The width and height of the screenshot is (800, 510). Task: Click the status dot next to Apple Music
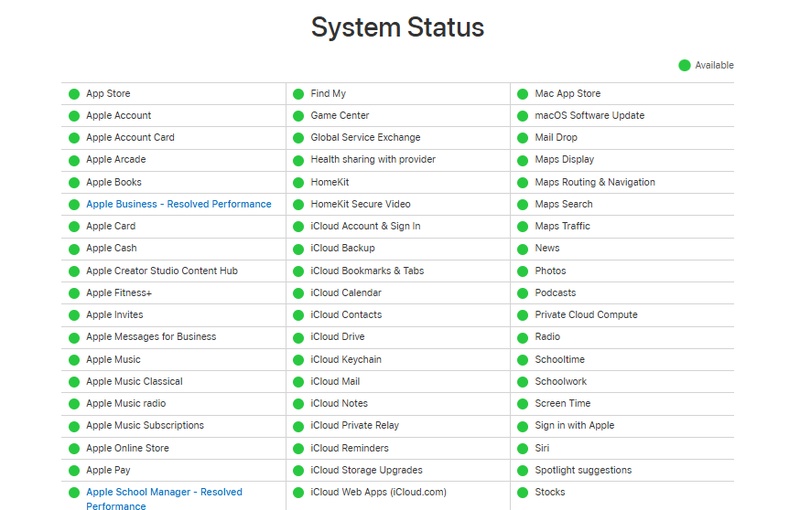(x=74, y=360)
